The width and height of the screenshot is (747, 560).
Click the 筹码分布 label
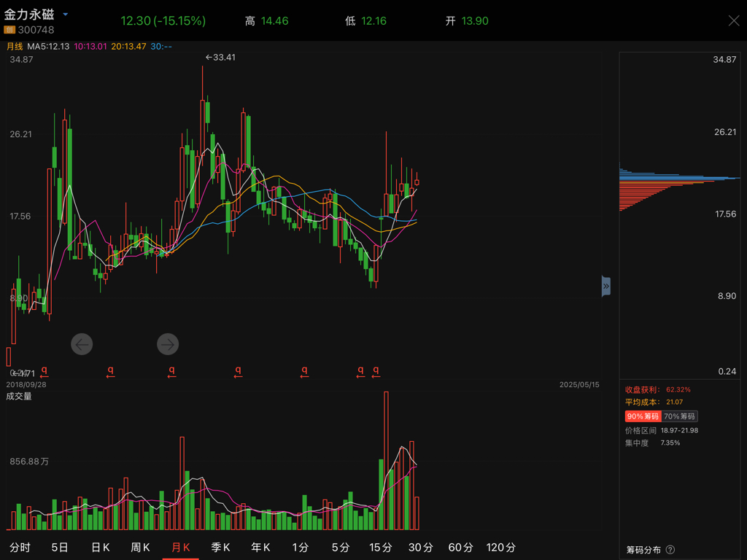coord(643,550)
